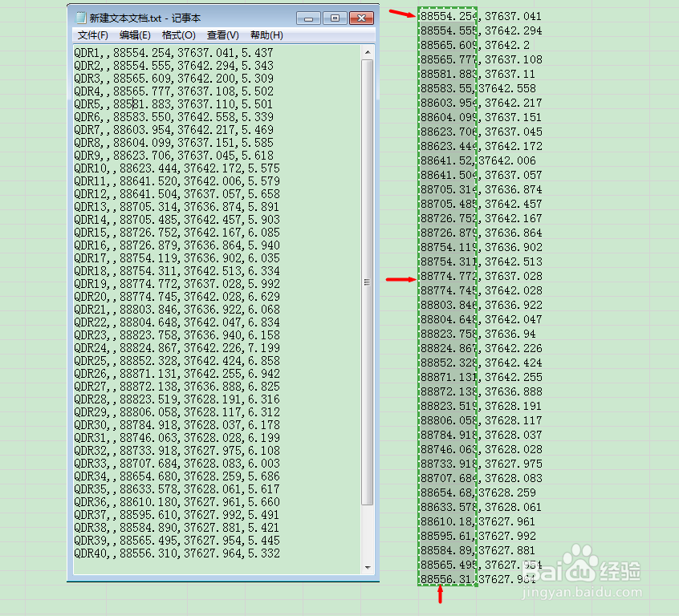Screen dimensions: 679x616
Task: Click the QDR11 line in Notepad
Action: tap(177, 181)
